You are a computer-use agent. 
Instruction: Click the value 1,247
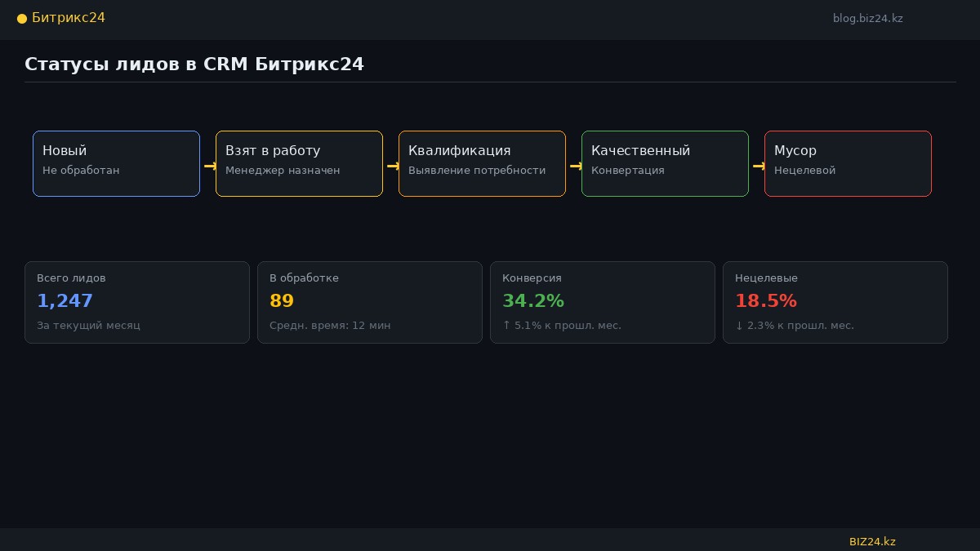[x=65, y=301]
